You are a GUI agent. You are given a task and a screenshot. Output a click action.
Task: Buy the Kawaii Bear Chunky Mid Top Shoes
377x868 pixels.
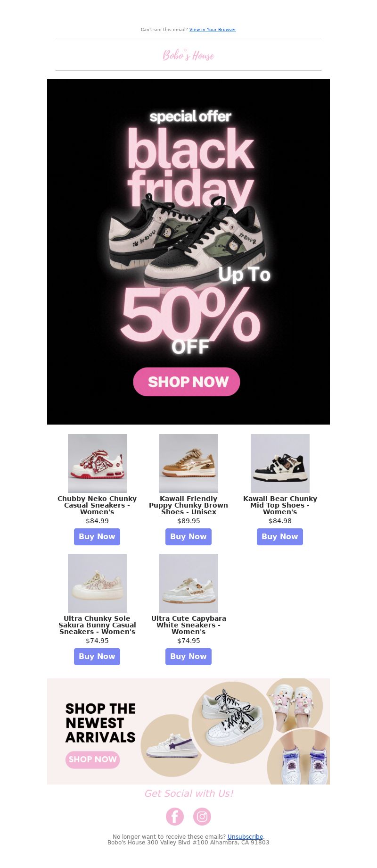point(280,537)
